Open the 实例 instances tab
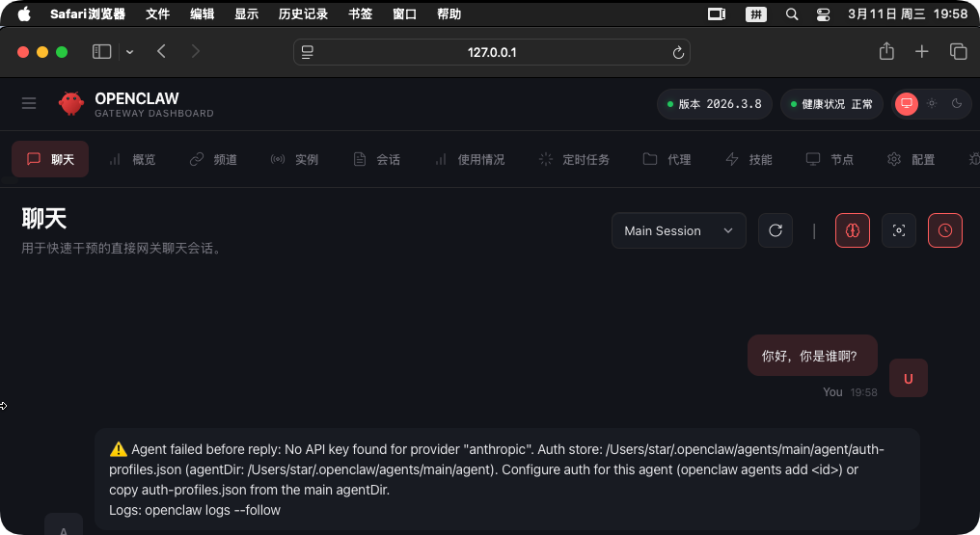 coord(294,159)
